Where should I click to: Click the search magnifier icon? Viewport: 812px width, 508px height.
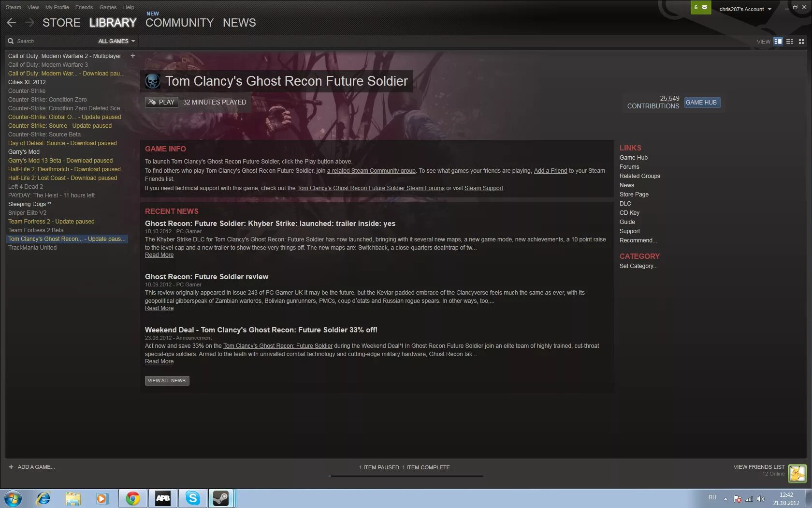point(11,41)
